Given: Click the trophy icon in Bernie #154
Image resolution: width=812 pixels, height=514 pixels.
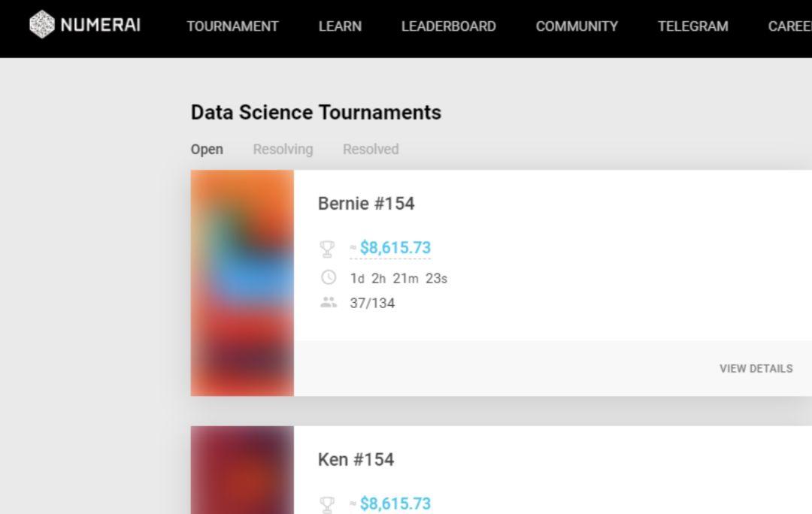Looking at the screenshot, I should [x=327, y=249].
